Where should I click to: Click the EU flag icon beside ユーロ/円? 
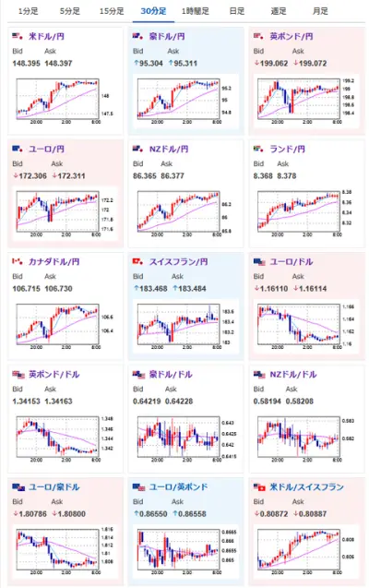pyautogui.click(x=18, y=149)
